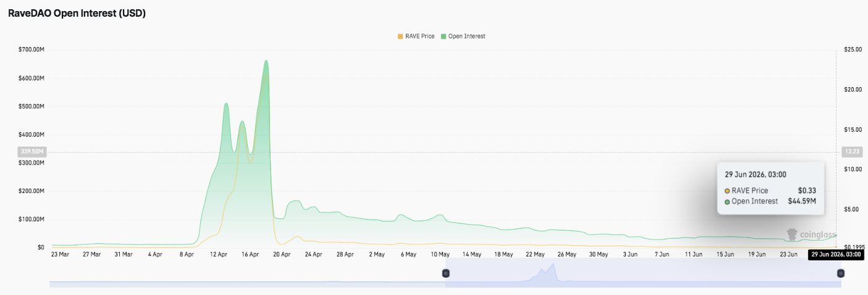Click the highest open interest peak on chart

pos(266,61)
